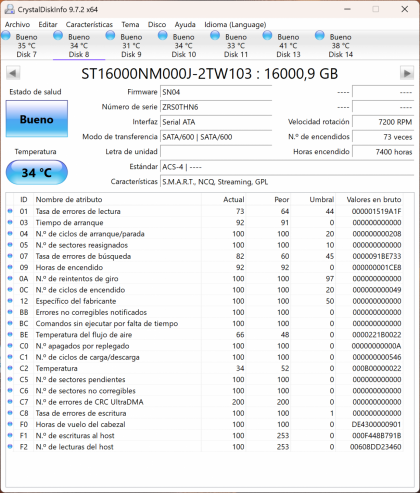Select the Disk 11 status icon
The image size is (420, 493).
coord(215,35)
